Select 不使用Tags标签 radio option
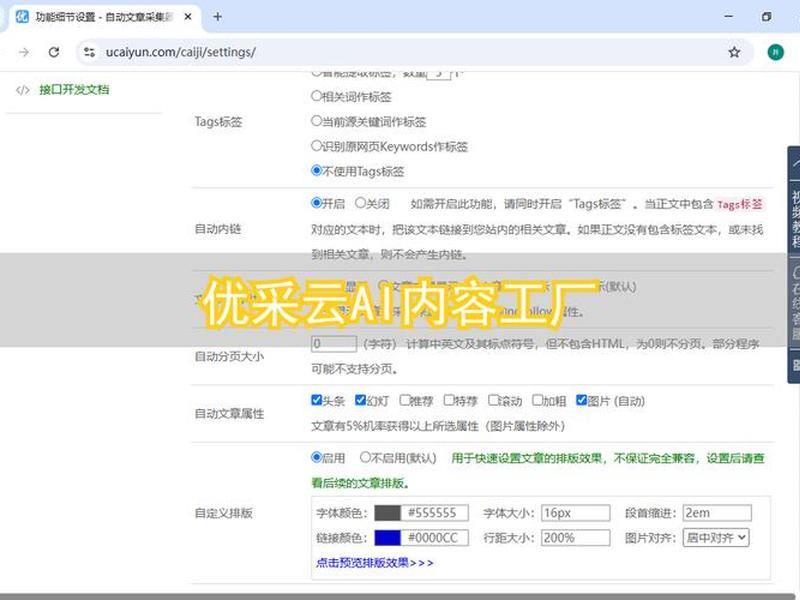This screenshot has height=600, width=800. point(316,170)
